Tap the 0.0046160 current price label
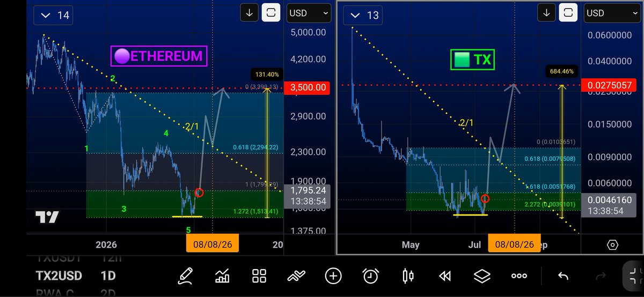The height and width of the screenshot is (297, 644). 608,199
